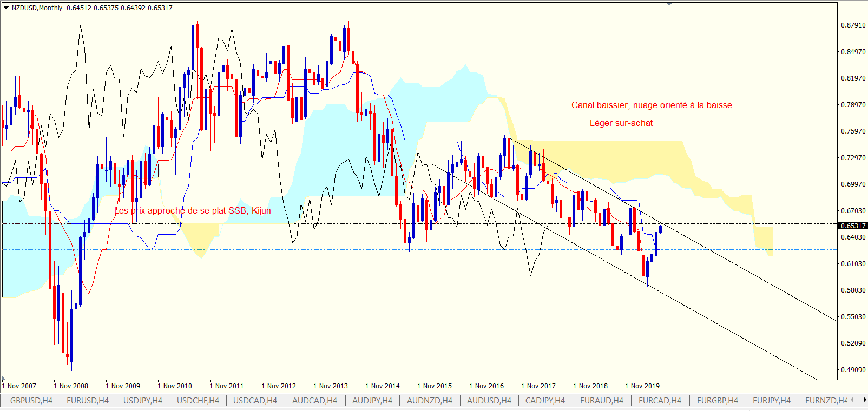Switch to the GBPUSD,H4 chart tab
The image size is (868, 411).
31,401
